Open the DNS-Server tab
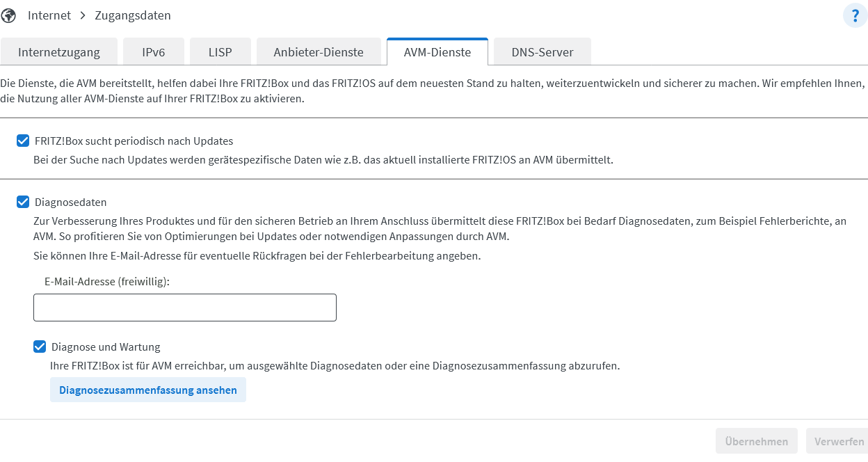The image size is (868, 462). tap(542, 52)
